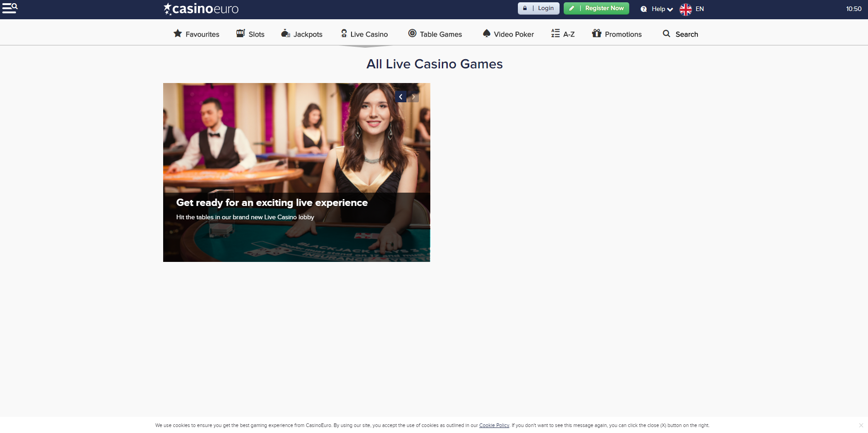The image size is (868, 433).
Task: Click the Promotions gift icon
Action: coord(596,33)
